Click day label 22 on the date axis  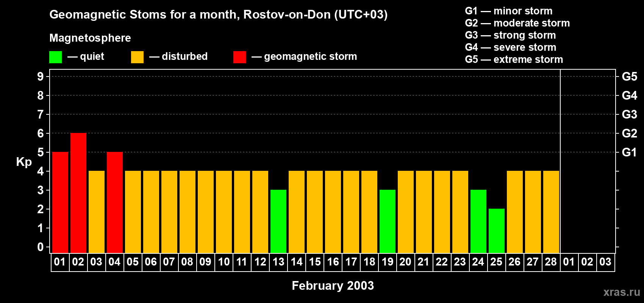[x=442, y=262]
